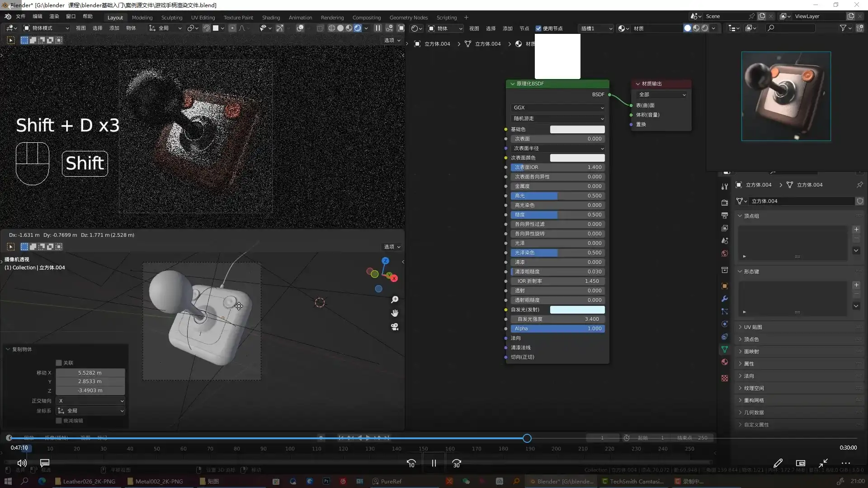The width and height of the screenshot is (868, 488).
Task: Click the viewport pan hand icon
Action: [x=395, y=313]
